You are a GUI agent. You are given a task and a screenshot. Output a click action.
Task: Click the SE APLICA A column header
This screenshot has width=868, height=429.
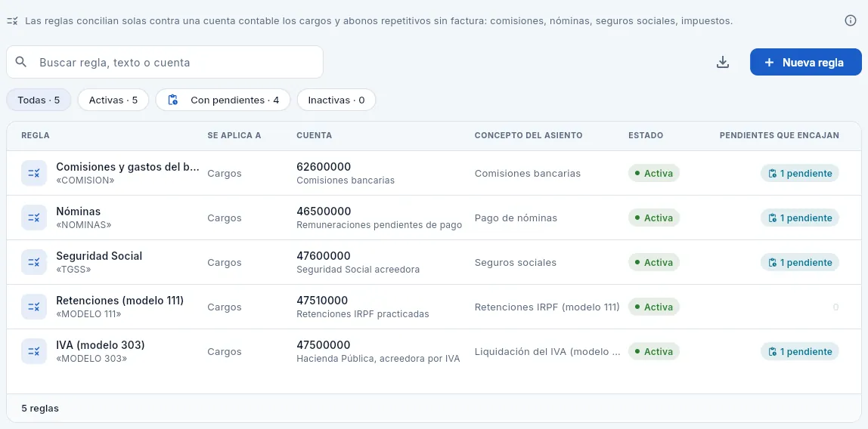(234, 135)
